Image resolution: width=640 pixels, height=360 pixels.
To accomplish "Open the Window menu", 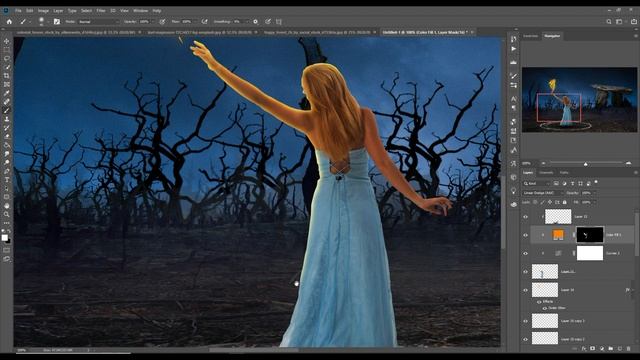I will click(140, 11).
